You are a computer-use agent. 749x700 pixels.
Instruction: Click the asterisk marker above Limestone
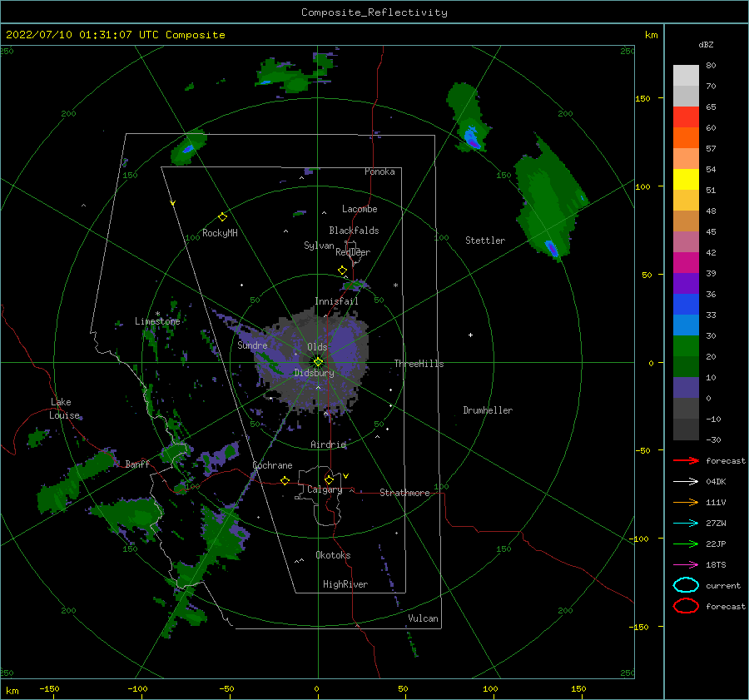[x=157, y=314]
